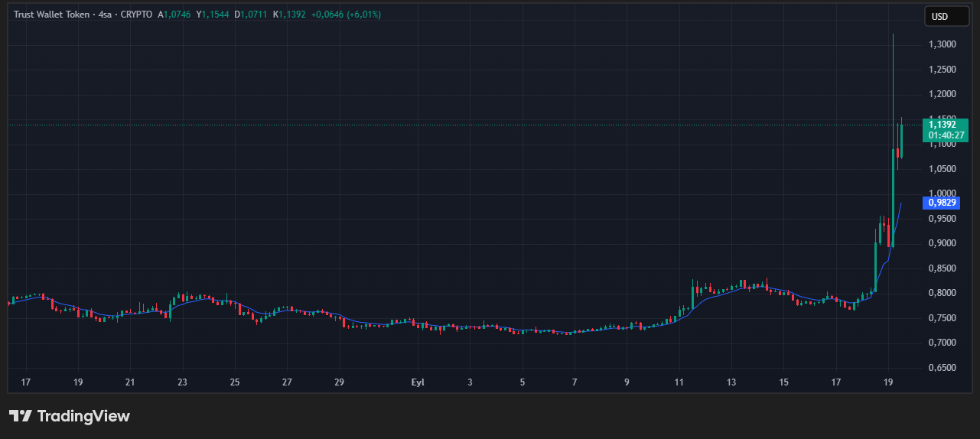Click the 0,6500 price axis level
This screenshot has height=439, width=980.
pos(942,368)
